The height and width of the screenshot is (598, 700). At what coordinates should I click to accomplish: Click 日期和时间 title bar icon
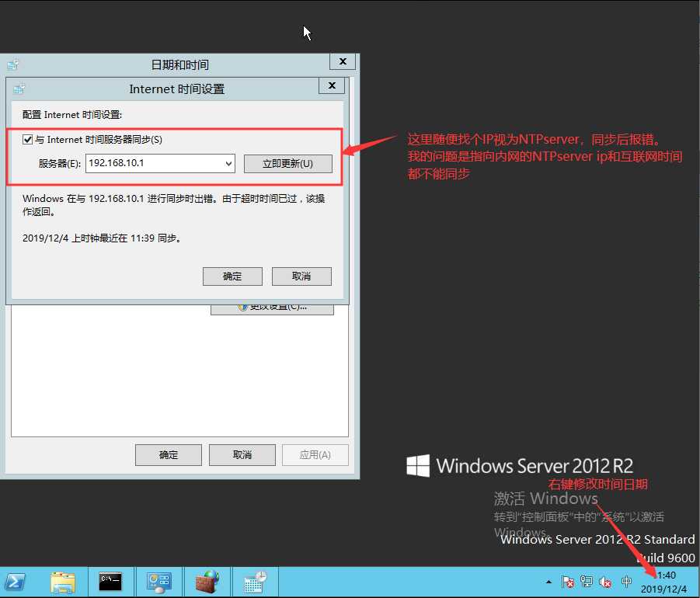[12, 65]
